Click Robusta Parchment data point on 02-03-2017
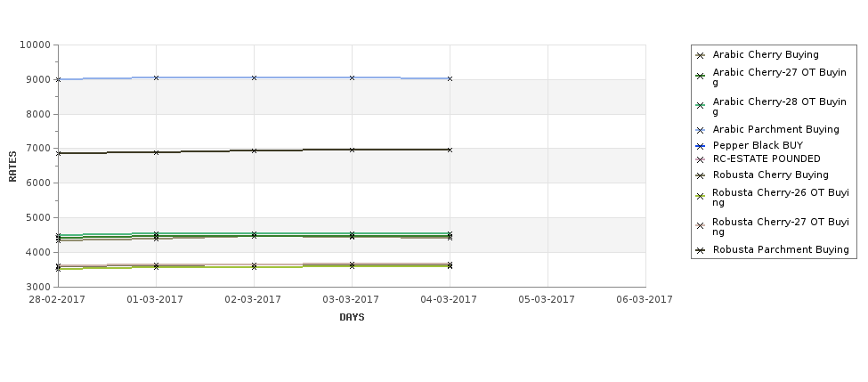Image resolution: width=868 pixels, height=382 pixels. [254, 150]
